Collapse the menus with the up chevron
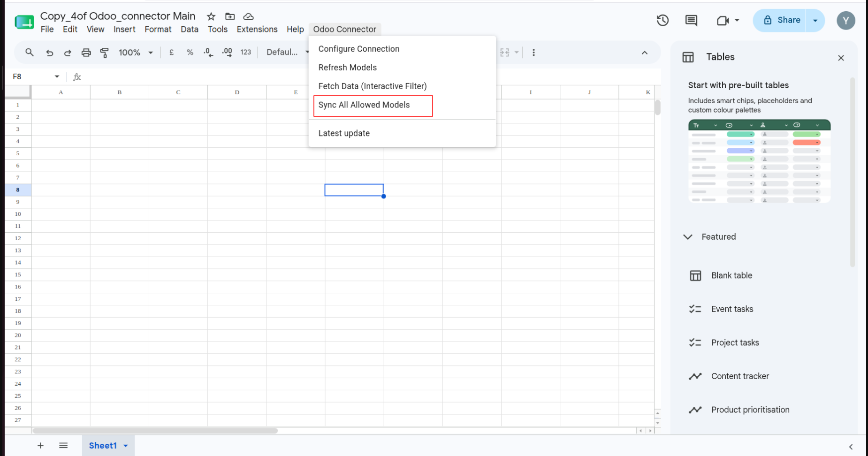Screen dimensions: 868x456 (x=645, y=53)
